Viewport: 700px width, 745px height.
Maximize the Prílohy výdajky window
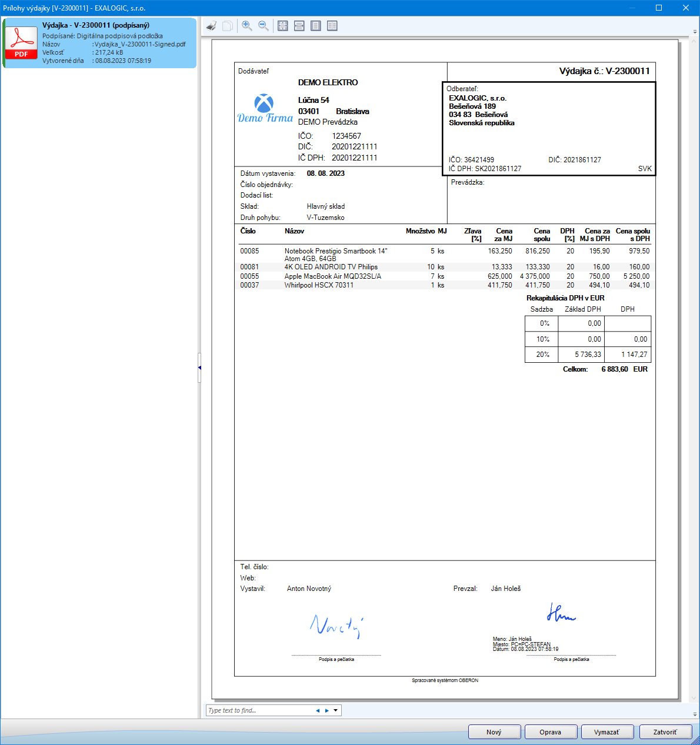(659, 8)
